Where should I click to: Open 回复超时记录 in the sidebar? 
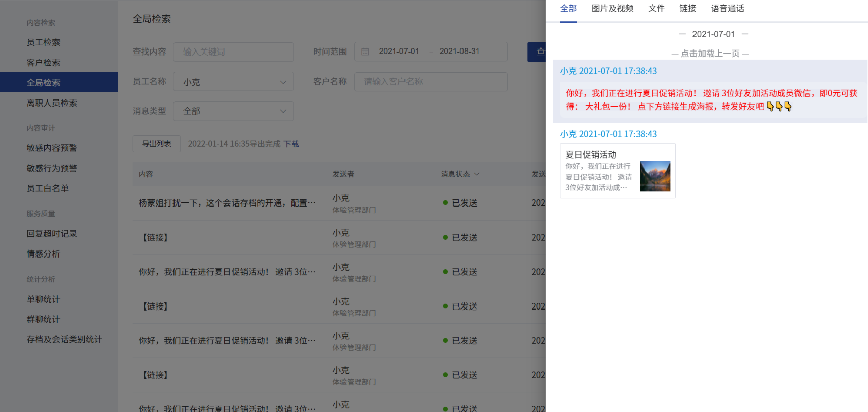click(x=51, y=234)
